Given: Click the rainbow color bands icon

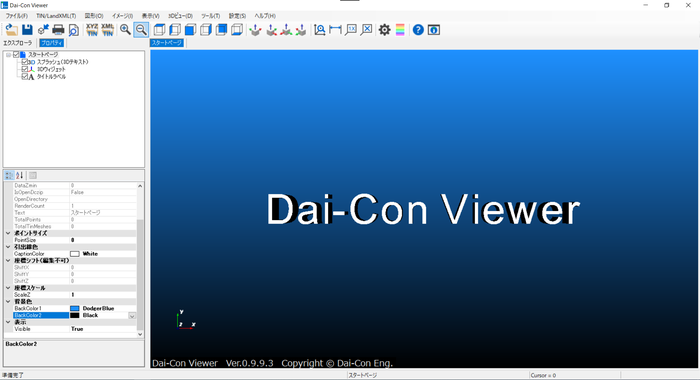Looking at the screenshot, I should point(400,30).
